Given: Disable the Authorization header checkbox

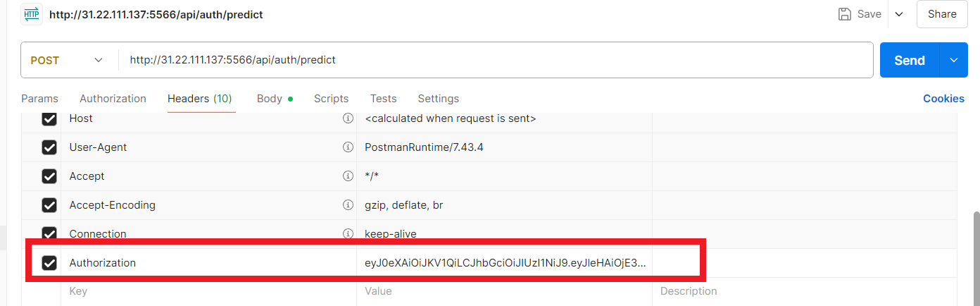Looking at the screenshot, I should click(x=49, y=263).
